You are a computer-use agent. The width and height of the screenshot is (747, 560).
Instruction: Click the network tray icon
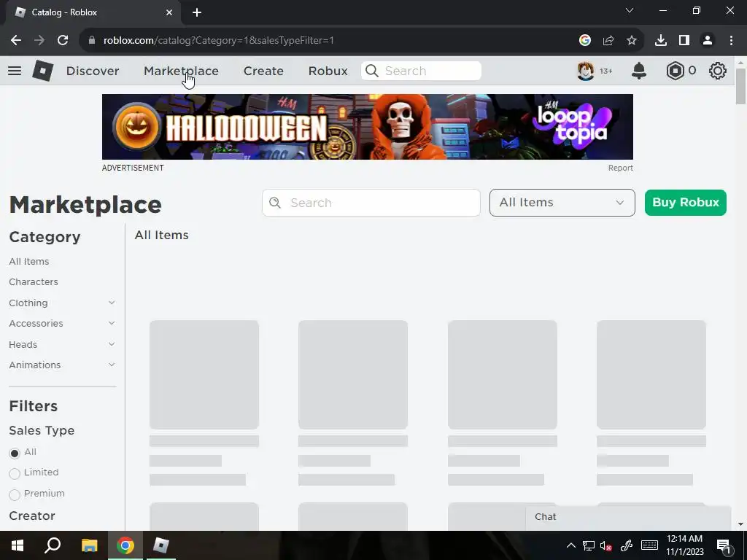[x=589, y=545]
